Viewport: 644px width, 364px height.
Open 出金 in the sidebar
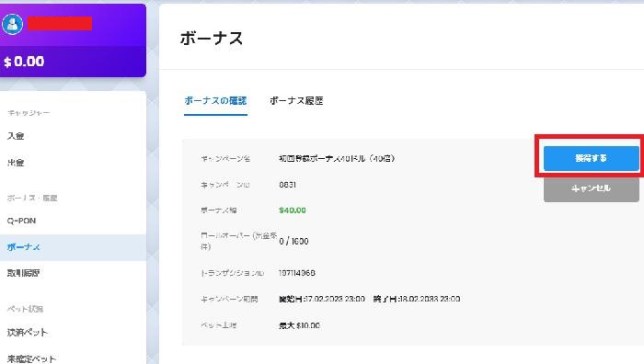point(16,163)
